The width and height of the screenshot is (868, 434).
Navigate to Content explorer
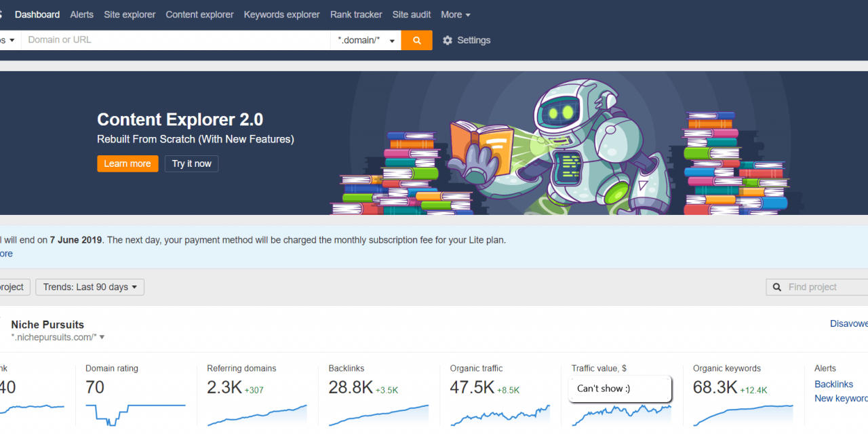199,14
